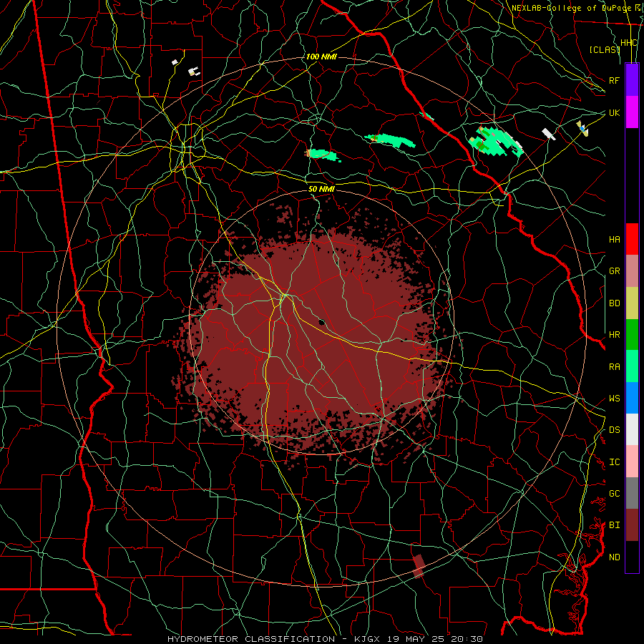
Task: Click the IC light pink legend swatch
Action: [x=632, y=462]
